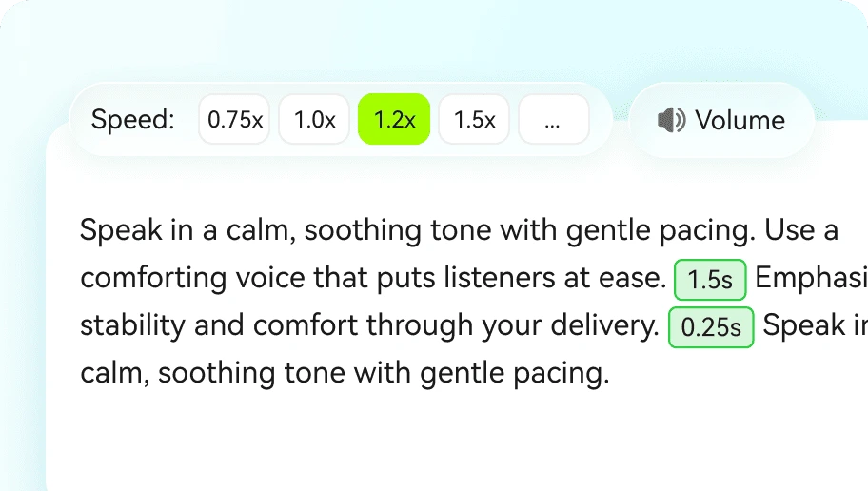Click the word "comforting" in the script
Image resolution: width=868 pixels, height=491 pixels.
[153, 279]
